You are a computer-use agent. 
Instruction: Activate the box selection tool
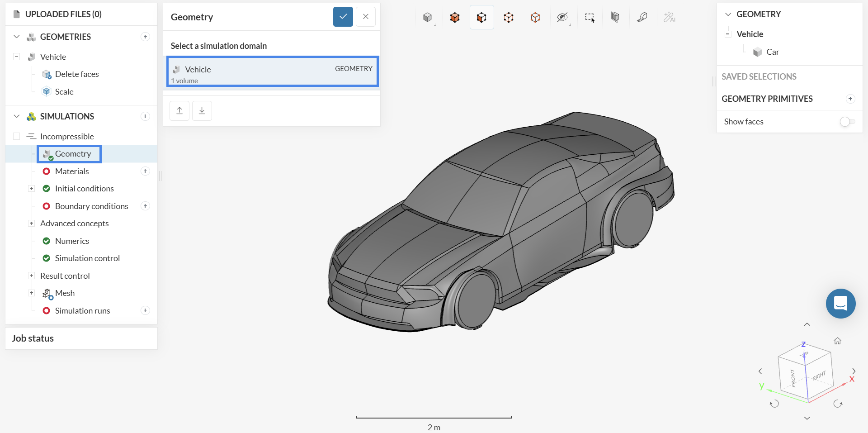[589, 18]
